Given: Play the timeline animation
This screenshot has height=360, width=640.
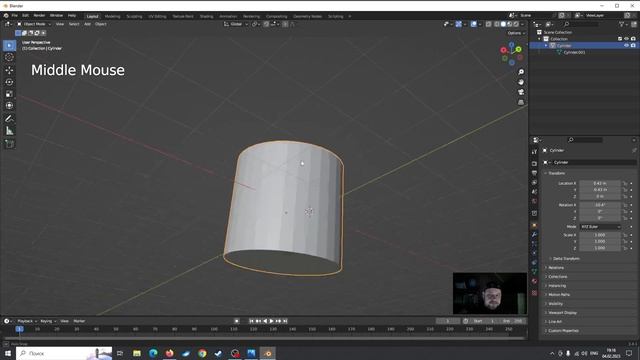Looking at the screenshot, I should point(271,321).
